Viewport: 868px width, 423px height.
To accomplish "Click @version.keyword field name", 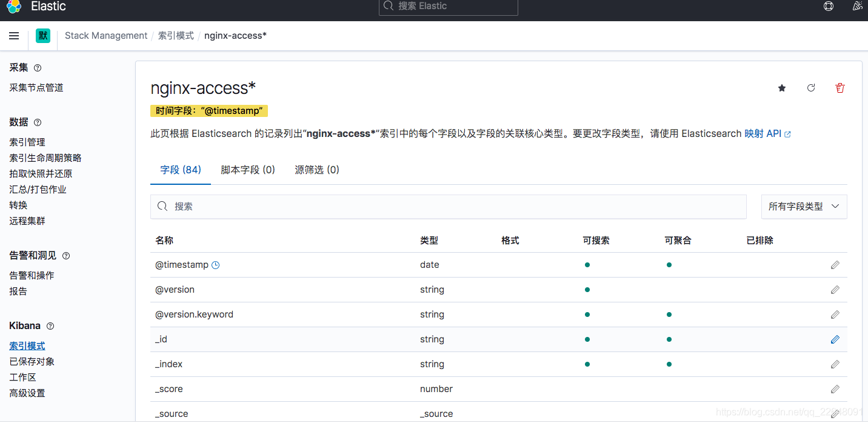I will [x=194, y=315].
